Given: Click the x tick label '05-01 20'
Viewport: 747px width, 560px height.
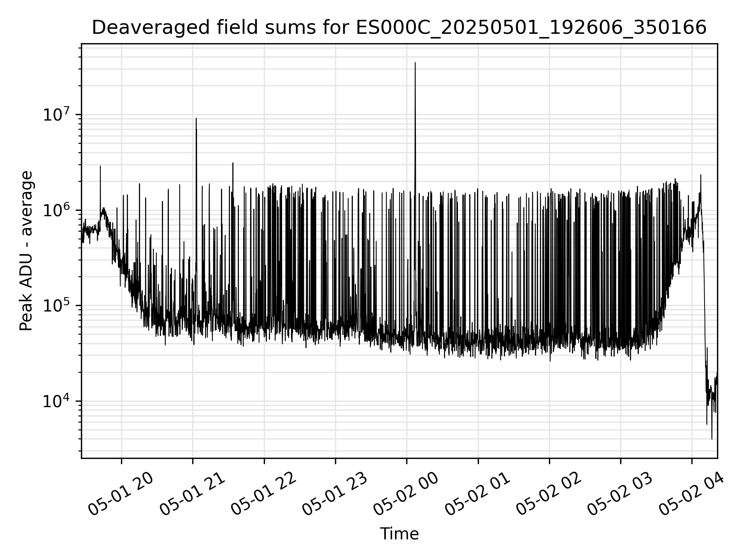Looking at the screenshot, I should (121, 494).
